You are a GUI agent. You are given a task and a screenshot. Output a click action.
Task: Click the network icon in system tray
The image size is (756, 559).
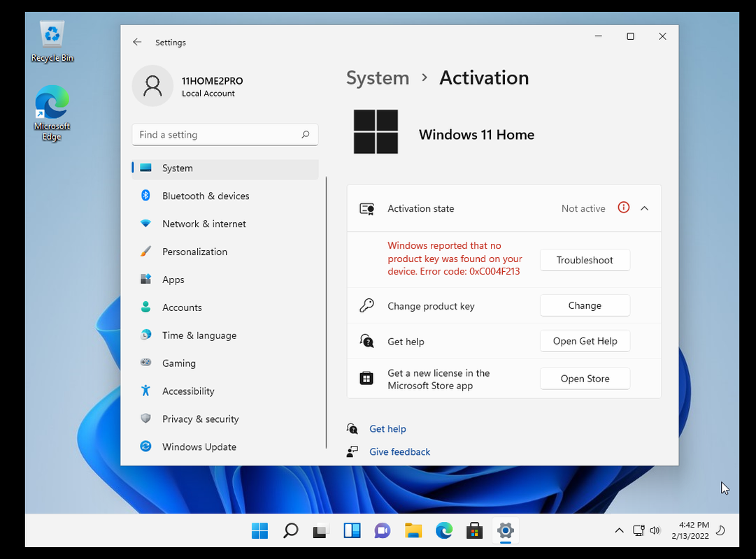(x=639, y=530)
